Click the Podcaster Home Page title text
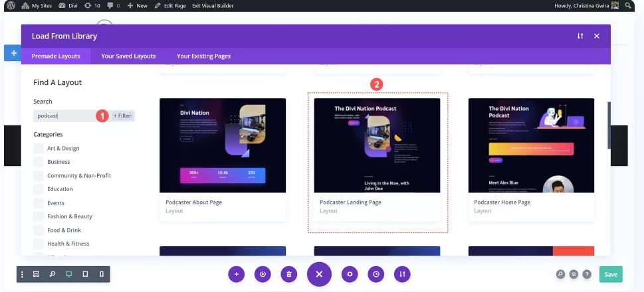This screenshot has width=644, height=292. point(502,202)
